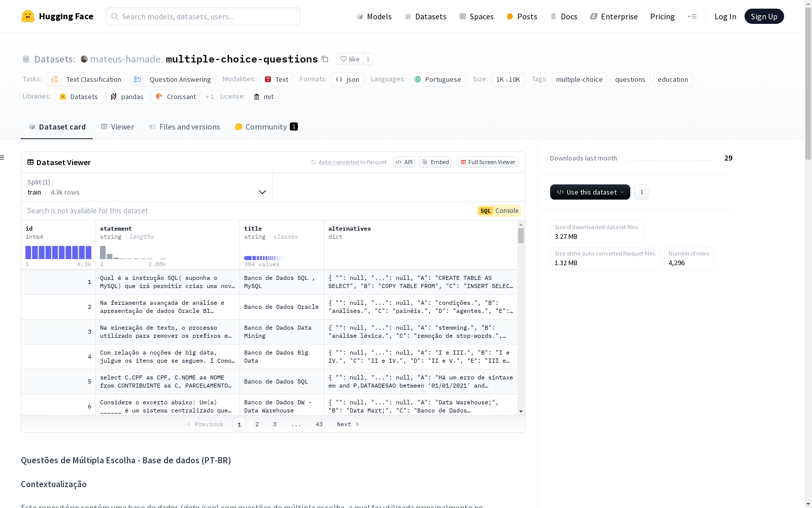The width and height of the screenshot is (812, 508).
Task: Click the Datasets breadcrumb icon
Action: (x=26, y=59)
